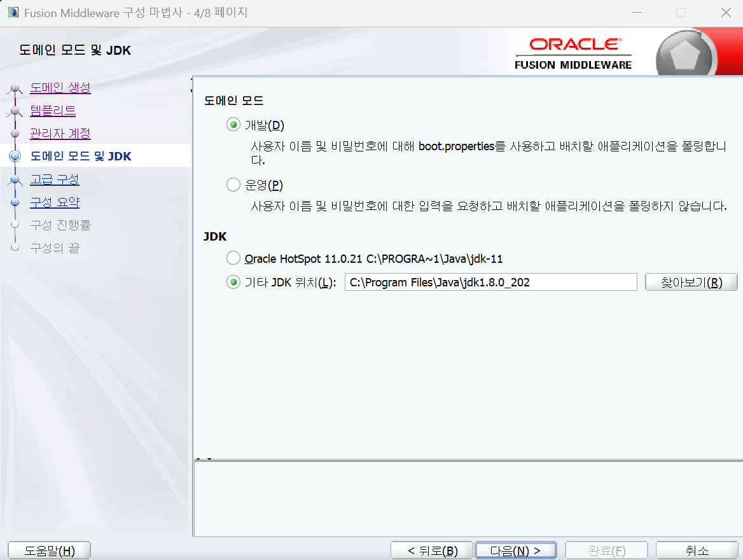
Task: Select the 기타 JDK 위치(L) radio button
Action: tap(233, 282)
